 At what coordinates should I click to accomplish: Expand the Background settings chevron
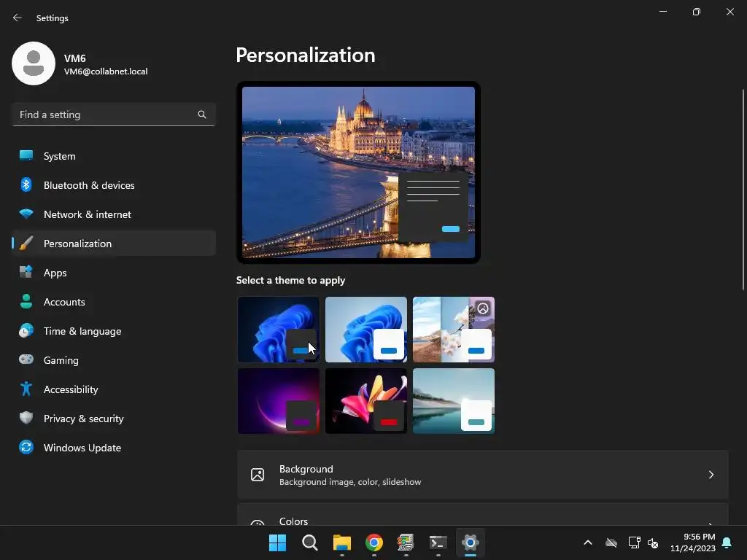click(x=711, y=474)
